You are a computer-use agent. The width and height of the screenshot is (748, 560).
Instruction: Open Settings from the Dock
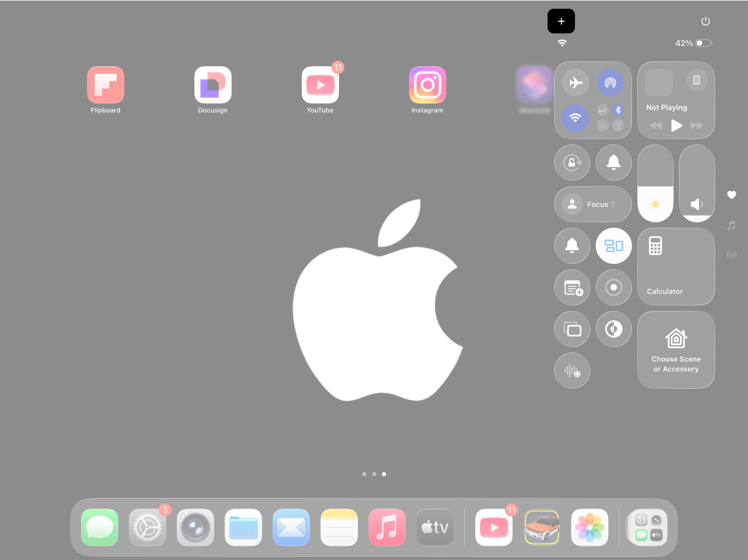pos(147,527)
